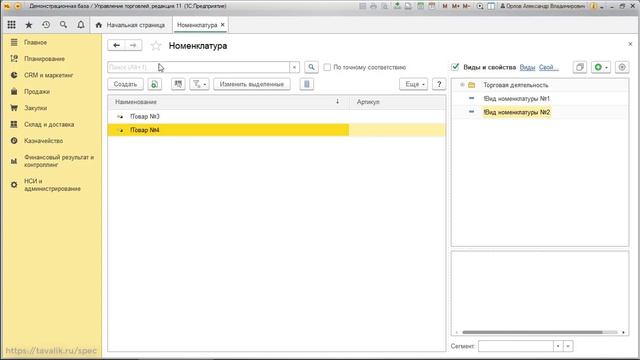Open the Еще dropdown menu
The image size is (640, 360).
pos(413,84)
